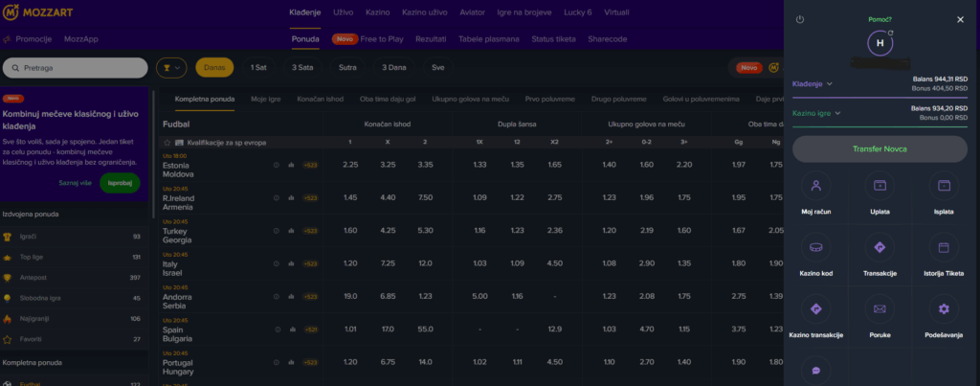This screenshot has height=386, width=980.
Task: Favorite the Kvalifikacije za sp evropa league star
Action: [x=167, y=143]
